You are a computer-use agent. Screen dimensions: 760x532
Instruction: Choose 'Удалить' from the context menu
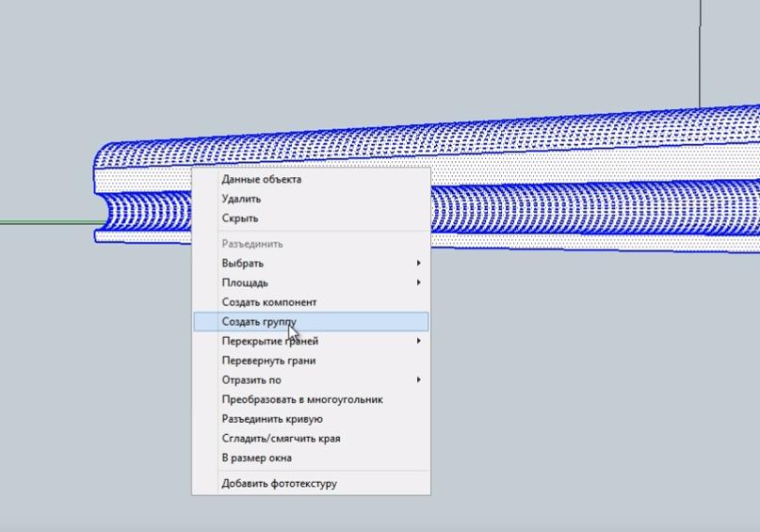[x=310, y=199]
